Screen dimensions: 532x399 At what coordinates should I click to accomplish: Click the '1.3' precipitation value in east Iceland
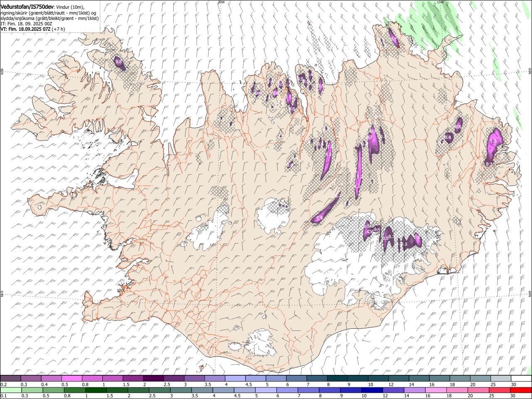(493, 142)
